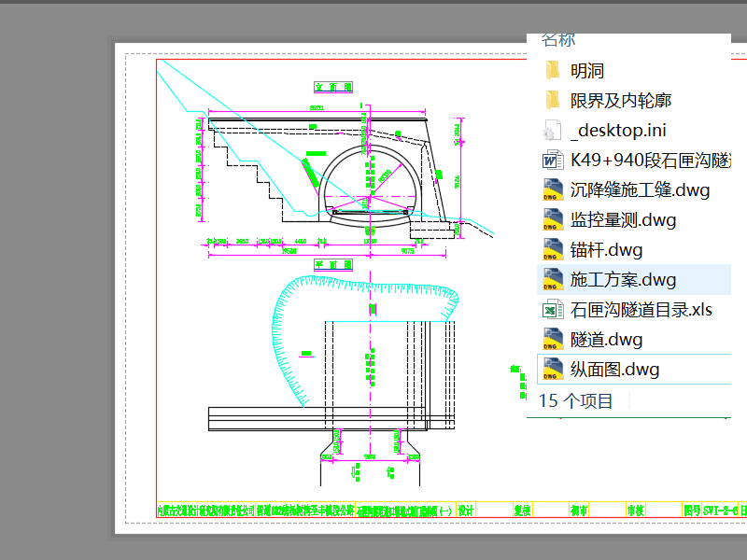Image resolution: width=747 pixels, height=560 pixels.
Task: Sort by the 名称 column header
Action: pos(558,39)
